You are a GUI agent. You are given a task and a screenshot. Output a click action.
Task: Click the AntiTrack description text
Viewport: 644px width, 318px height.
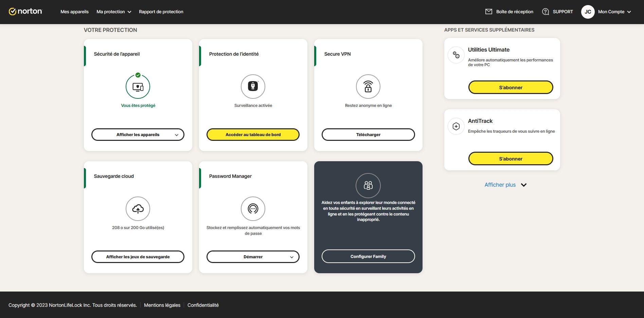[511, 131]
